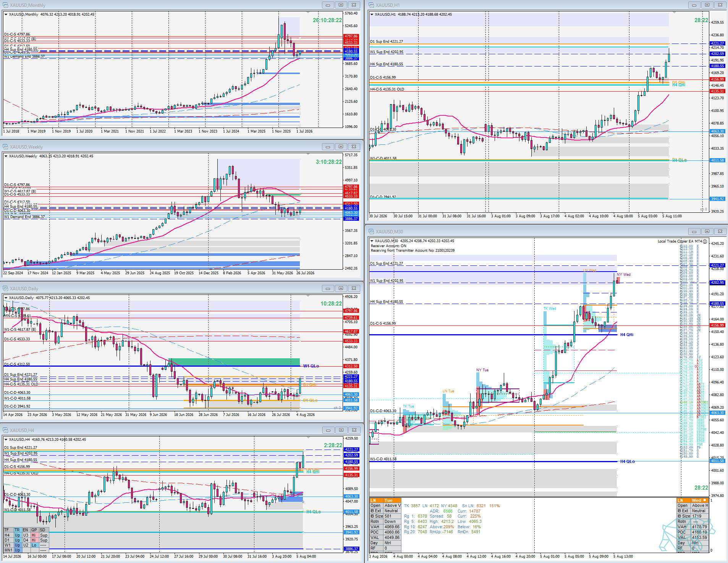This screenshot has width=728, height=563.
Task: Click the Spread value 58
Action: click(x=449, y=516)
